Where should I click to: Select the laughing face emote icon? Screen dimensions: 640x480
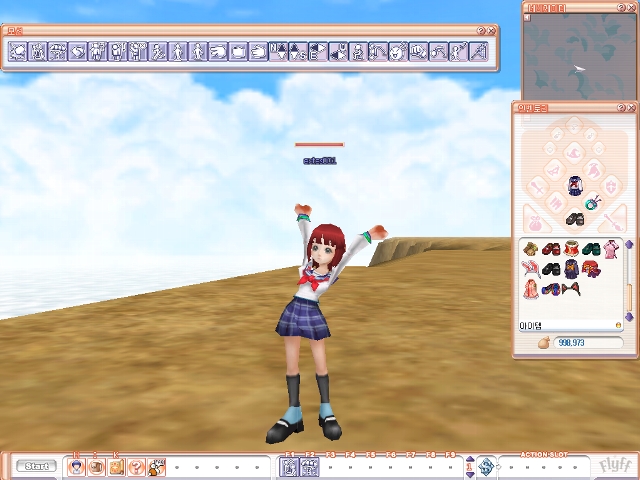pyautogui.click(x=398, y=52)
